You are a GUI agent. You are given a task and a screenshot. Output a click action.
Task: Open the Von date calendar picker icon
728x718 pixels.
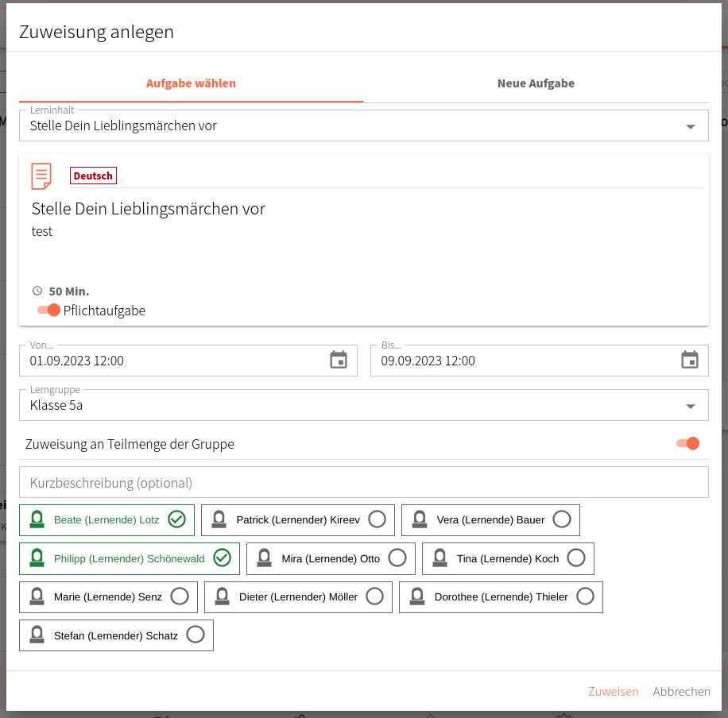tap(339, 360)
